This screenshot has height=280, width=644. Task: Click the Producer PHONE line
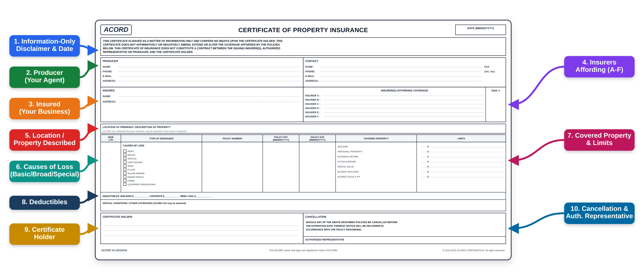(x=209, y=72)
